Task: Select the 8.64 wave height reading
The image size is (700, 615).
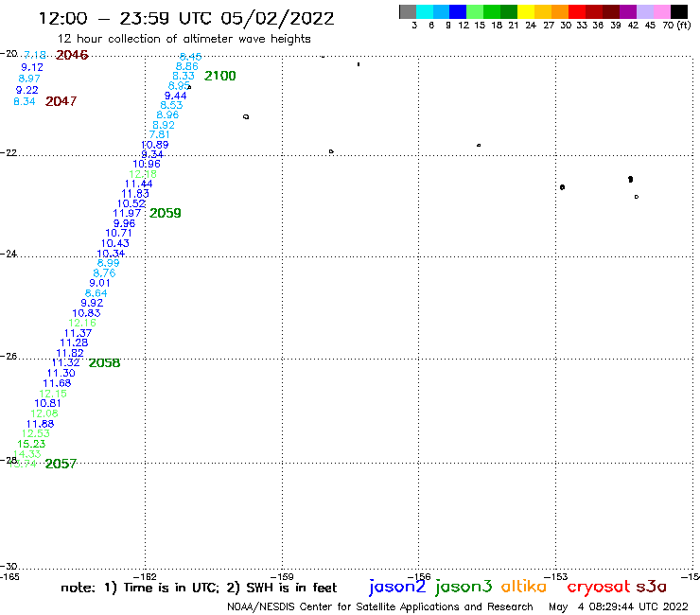Action: click(x=96, y=293)
